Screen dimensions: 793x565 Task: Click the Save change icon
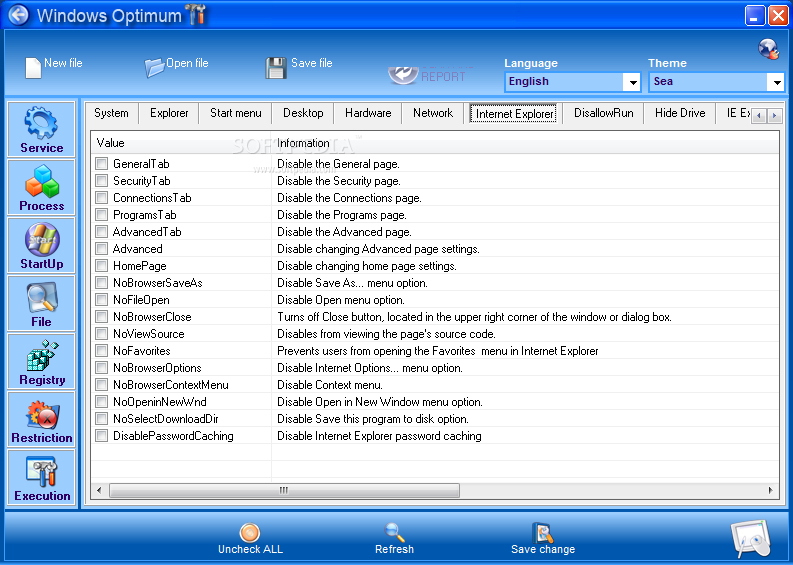point(543,533)
